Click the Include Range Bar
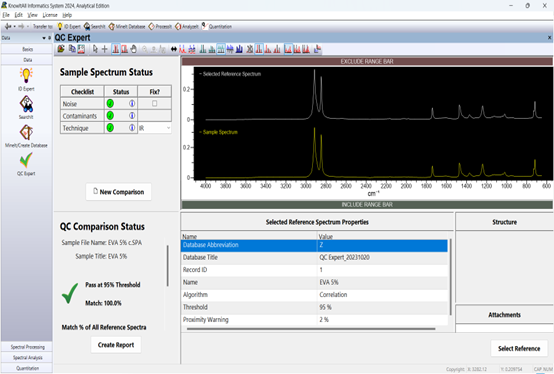 (367, 204)
